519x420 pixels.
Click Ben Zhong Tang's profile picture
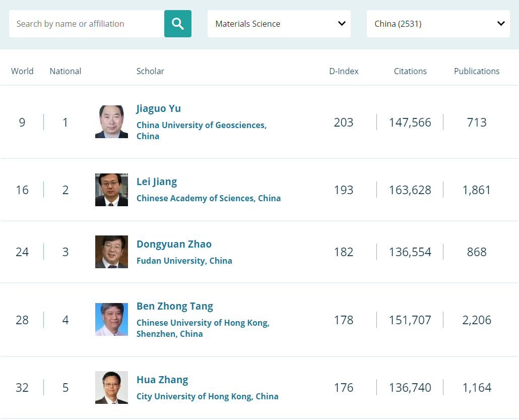[111, 319]
